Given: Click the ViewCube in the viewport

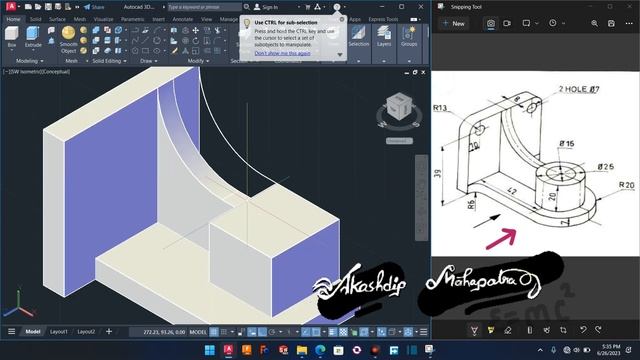Looking at the screenshot, I should [x=399, y=107].
